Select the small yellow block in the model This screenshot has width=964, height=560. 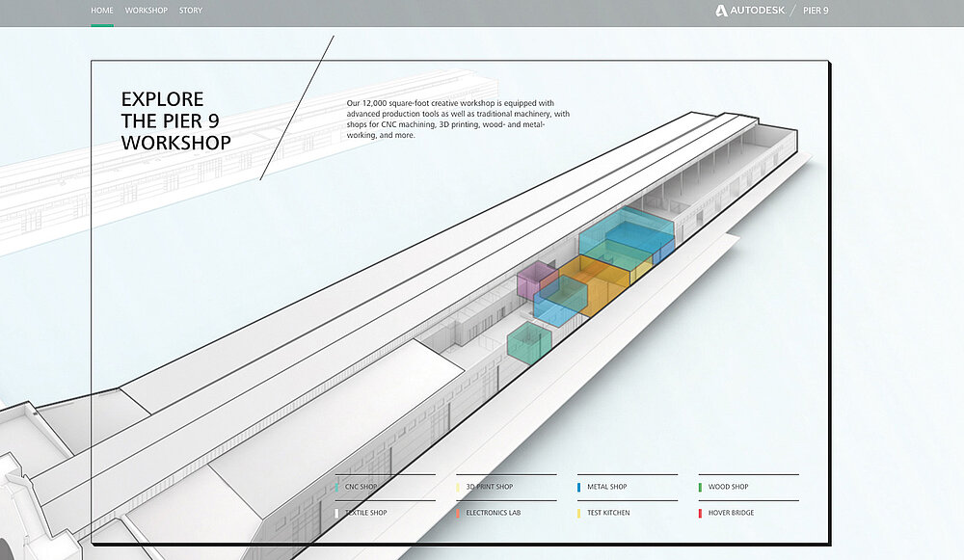(x=643, y=269)
